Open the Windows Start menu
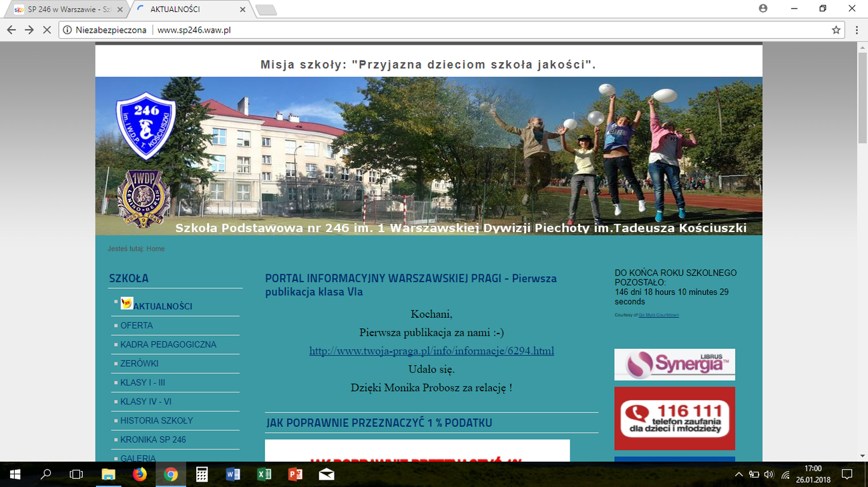Image resolution: width=868 pixels, height=487 pixels. (x=15, y=474)
